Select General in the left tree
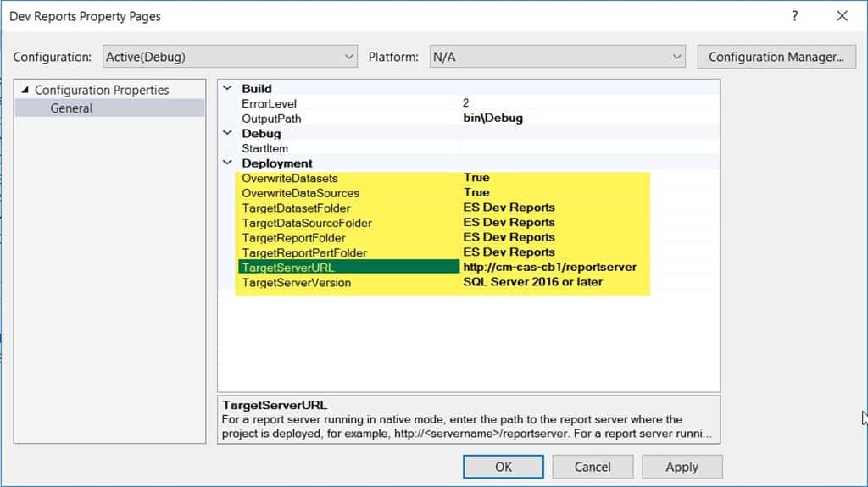 tap(71, 108)
